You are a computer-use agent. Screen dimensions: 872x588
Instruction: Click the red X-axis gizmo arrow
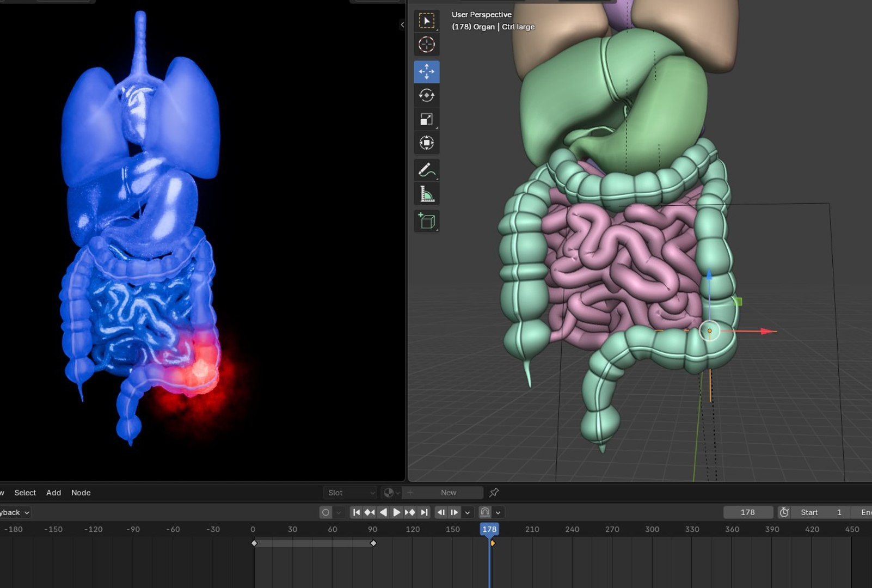767,331
